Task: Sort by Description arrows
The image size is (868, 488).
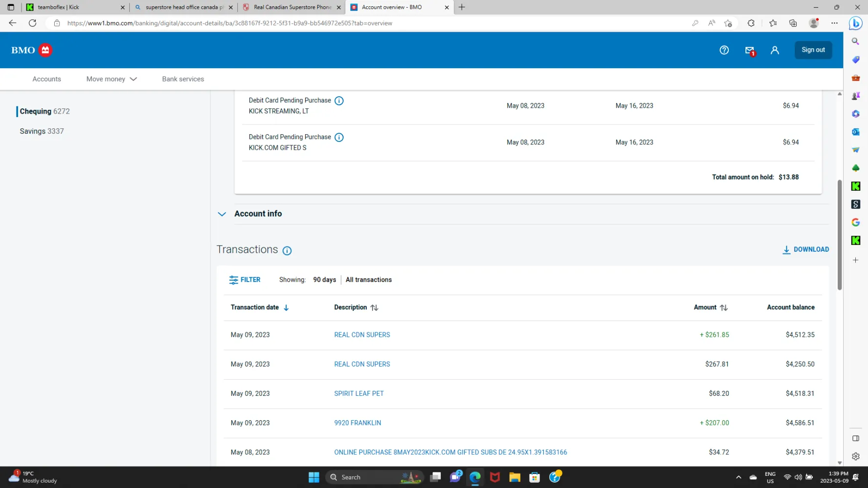Action: point(374,307)
